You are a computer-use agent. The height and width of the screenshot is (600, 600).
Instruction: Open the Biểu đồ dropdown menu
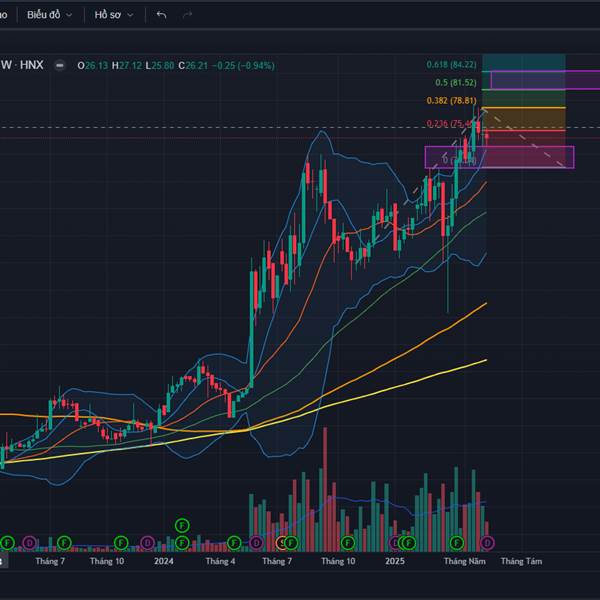tap(49, 15)
